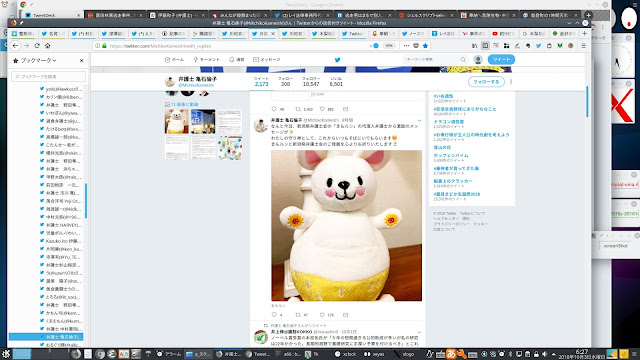640x360 pixels.
Task: Like the rabbit plush tweet
Action: tap(322, 315)
